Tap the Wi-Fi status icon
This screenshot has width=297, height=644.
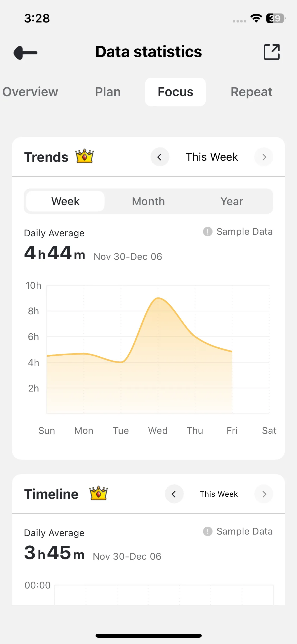(256, 18)
